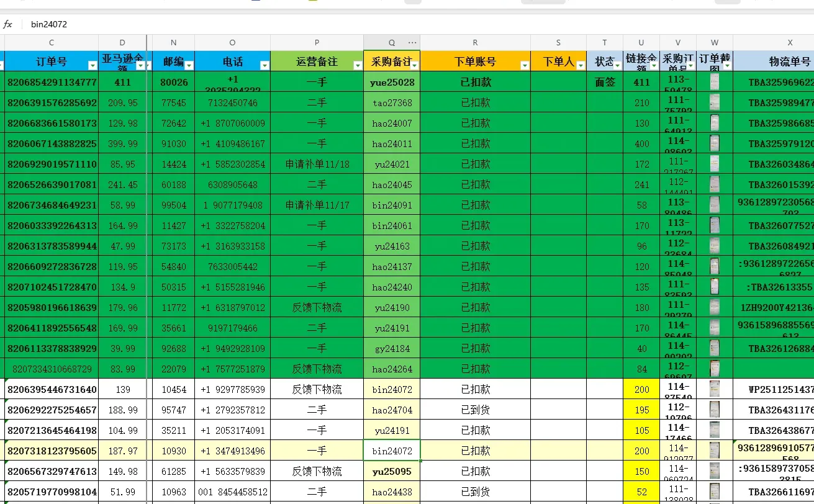Select phone cell +1 8707060009
The image size is (814, 504).
pos(232,123)
